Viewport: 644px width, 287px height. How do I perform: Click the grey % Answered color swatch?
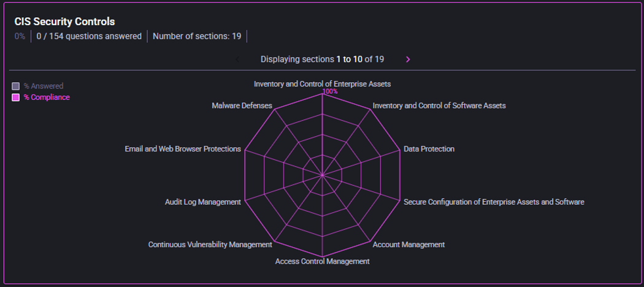[x=15, y=86]
